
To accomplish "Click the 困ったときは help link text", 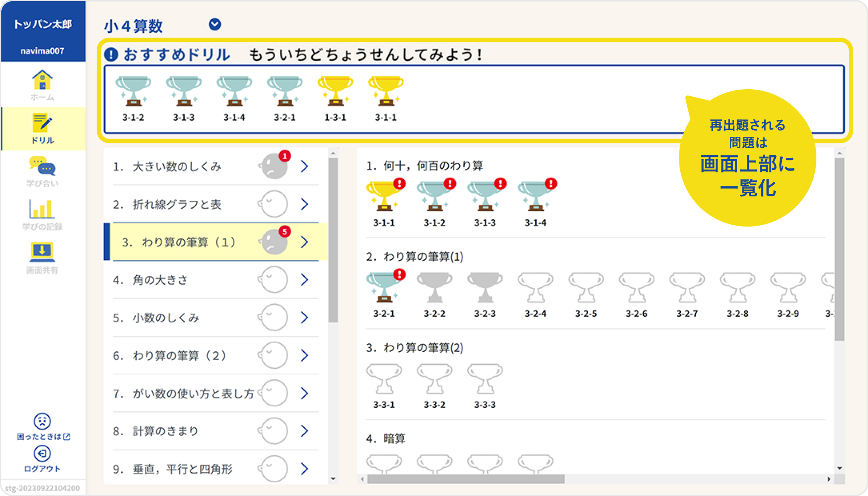I will coord(43,437).
